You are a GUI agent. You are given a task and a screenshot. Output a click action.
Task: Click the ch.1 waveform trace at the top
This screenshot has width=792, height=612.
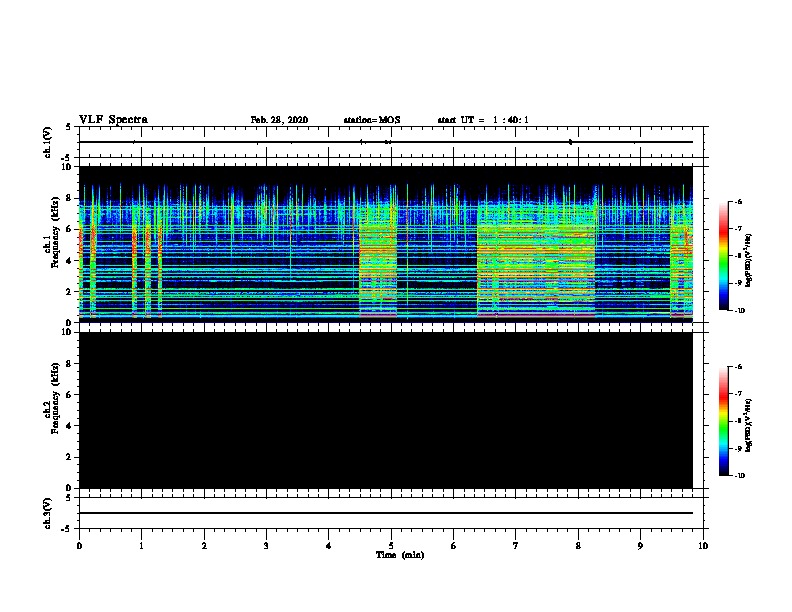tap(386, 142)
